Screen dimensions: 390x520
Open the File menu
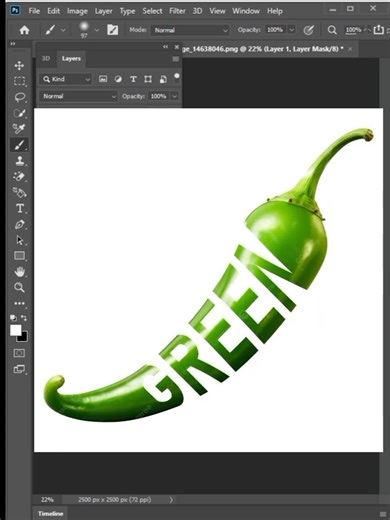(34, 11)
